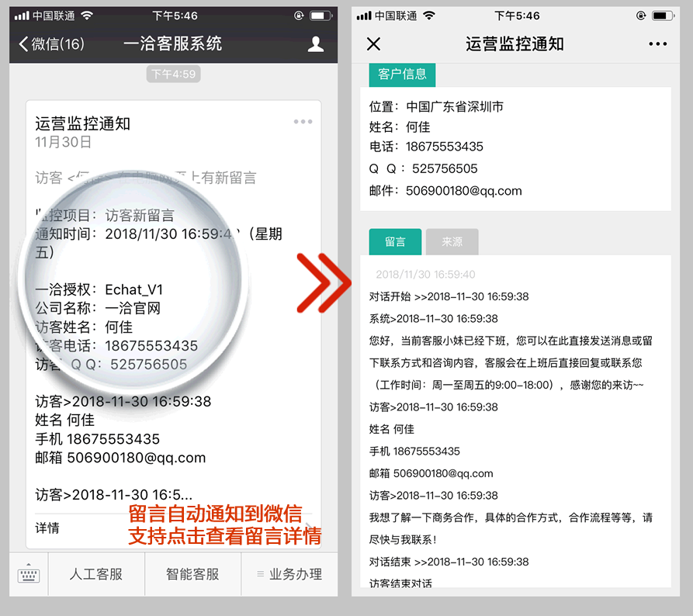Open the more-options dots on the 运营监控通知 card
Screen dimensions: 693x616
tap(303, 122)
